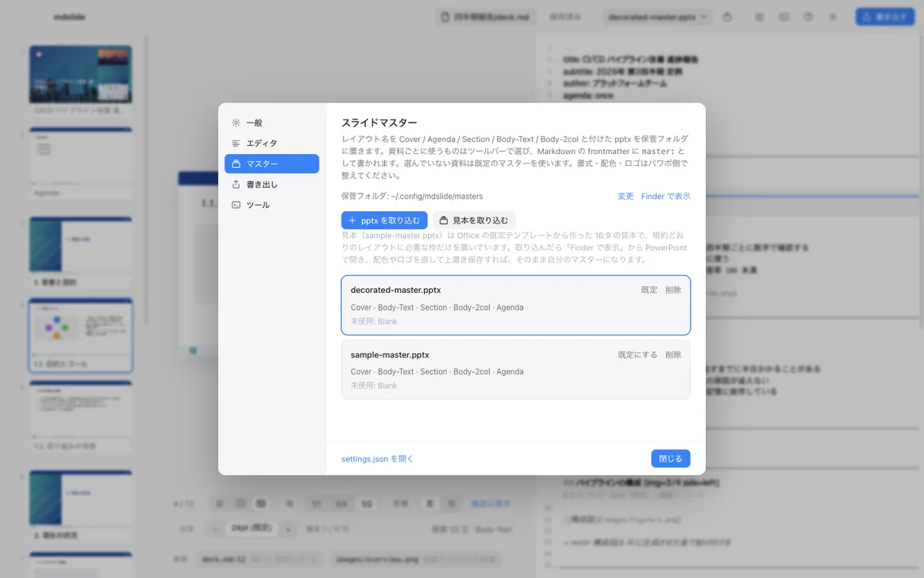Open the 一般 settings section
This screenshot has width=924, height=578.
(x=272, y=123)
